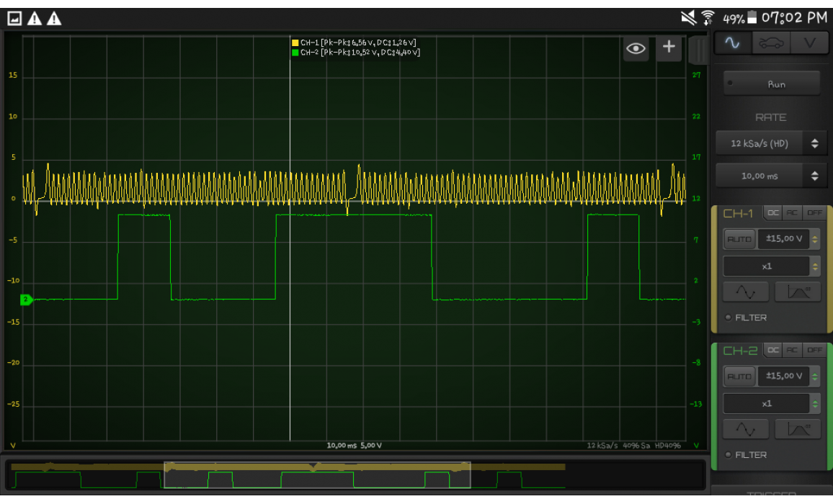833x504 pixels.
Task: Select CH-1 waveform display icon
Action: point(746,292)
